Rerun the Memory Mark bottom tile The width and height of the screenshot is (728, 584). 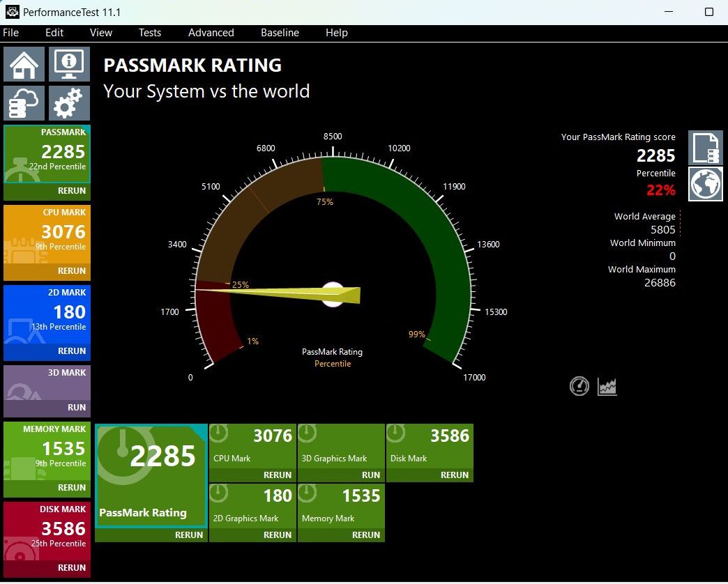(x=366, y=535)
